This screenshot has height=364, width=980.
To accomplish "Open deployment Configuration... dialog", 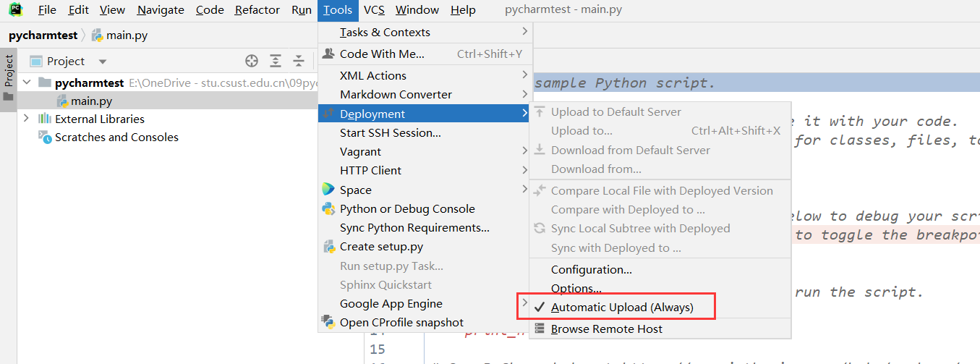I will point(591,269).
